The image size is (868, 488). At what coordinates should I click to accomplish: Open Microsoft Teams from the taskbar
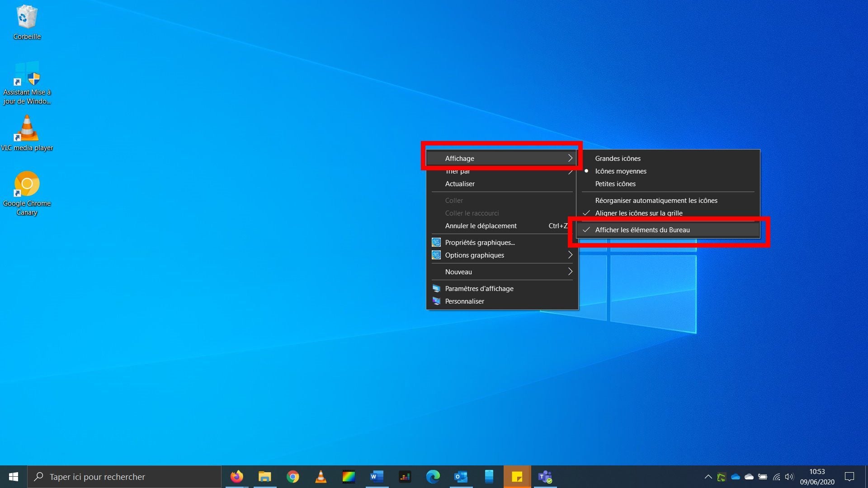pyautogui.click(x=545, y=477)
